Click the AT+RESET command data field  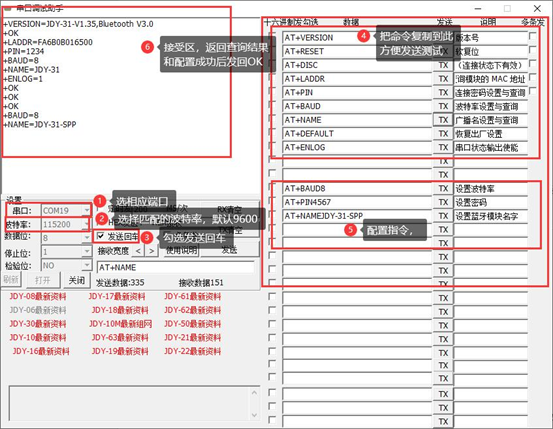point(357,52)
